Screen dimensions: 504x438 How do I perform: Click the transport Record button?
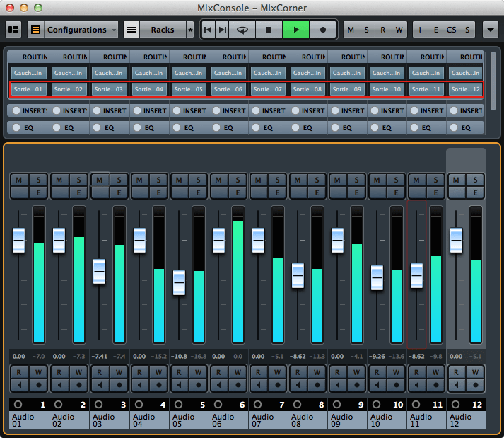pos(323,30)
